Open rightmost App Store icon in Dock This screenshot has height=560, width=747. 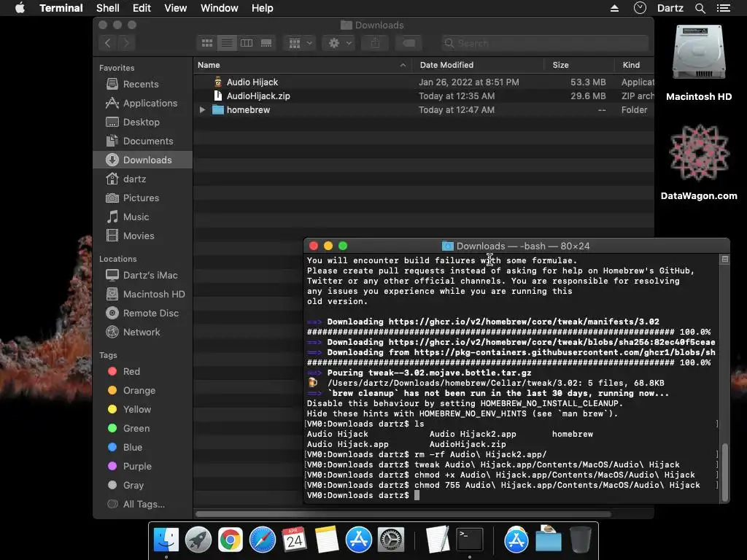coord(516,540)
